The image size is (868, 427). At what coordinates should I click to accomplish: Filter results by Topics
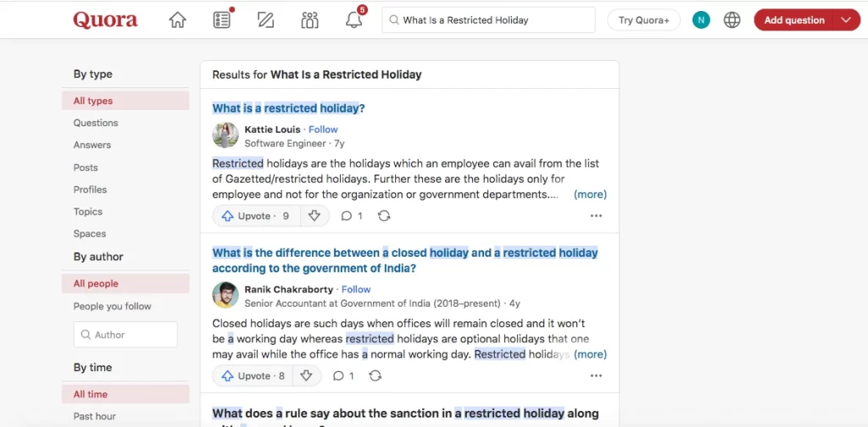pos(88,212)
